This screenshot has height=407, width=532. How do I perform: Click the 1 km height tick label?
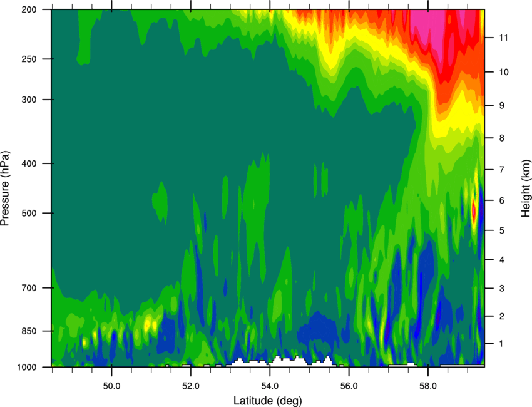502,344
